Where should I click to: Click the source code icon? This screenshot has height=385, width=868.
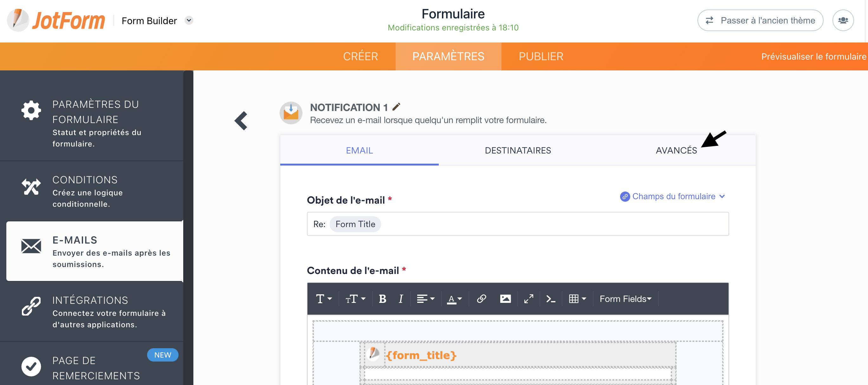click(x=551, y=299)
